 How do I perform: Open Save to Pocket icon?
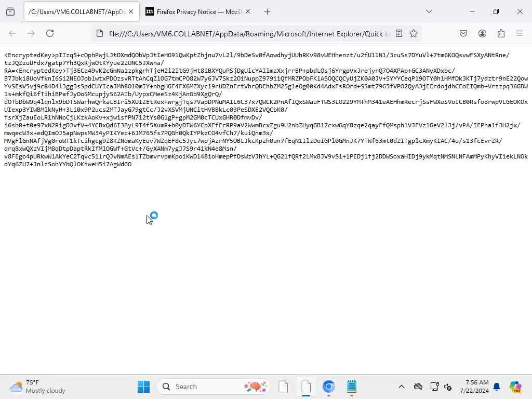[463, 33]
